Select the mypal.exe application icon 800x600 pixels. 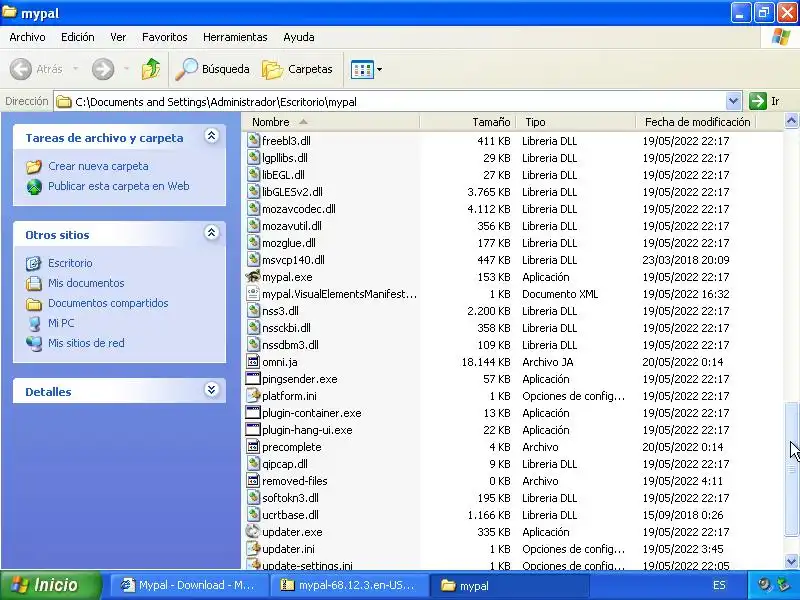click(253, 277)
